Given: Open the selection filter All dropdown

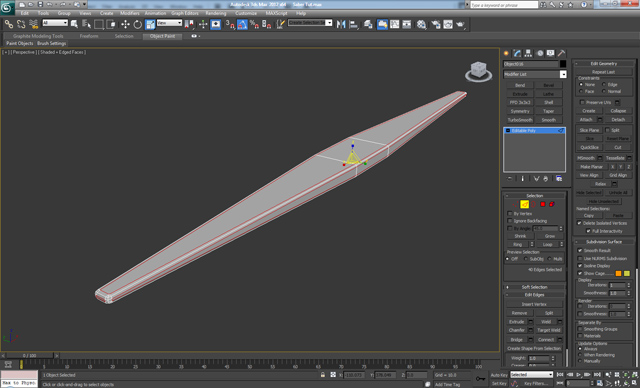Looking at the screenshot, I should point(55,23).
